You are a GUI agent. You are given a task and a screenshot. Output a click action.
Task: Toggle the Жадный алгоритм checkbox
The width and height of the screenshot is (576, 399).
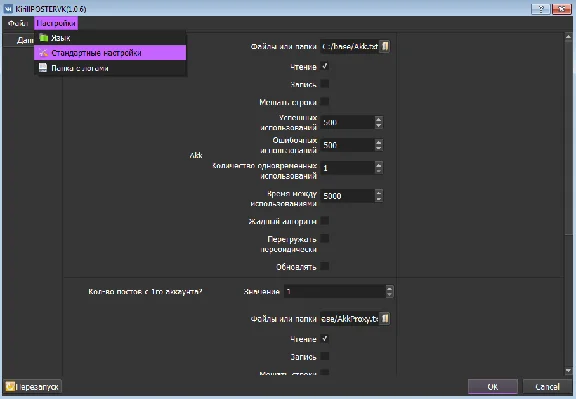324,220
